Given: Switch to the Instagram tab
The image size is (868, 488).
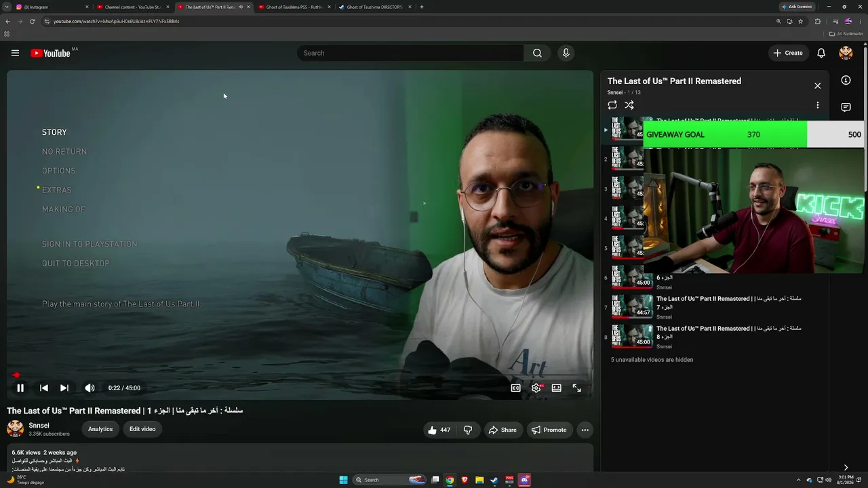Looking at the screenshot, I should click(x=53, y=7).
